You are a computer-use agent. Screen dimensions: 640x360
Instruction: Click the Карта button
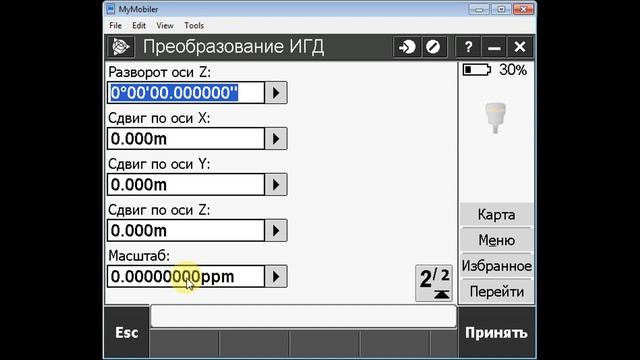point(496,215)
